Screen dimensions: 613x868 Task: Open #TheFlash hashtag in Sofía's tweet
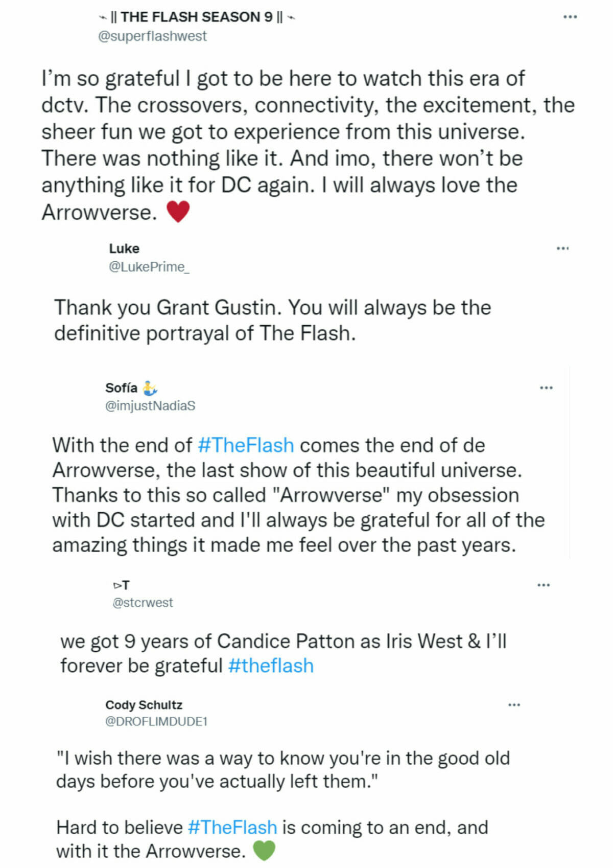pyautogui.click(x=246, y=445)
